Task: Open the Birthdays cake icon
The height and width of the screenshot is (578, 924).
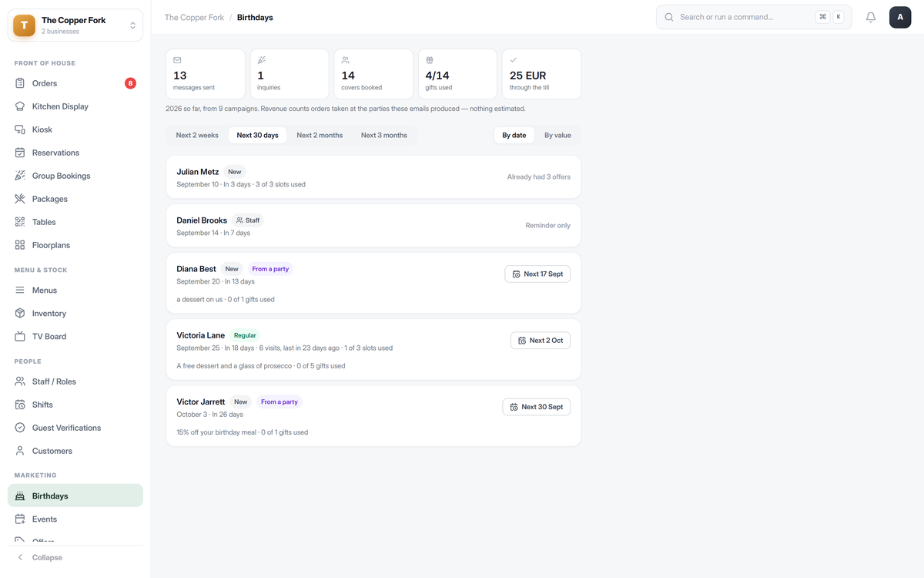Action: 20,496
